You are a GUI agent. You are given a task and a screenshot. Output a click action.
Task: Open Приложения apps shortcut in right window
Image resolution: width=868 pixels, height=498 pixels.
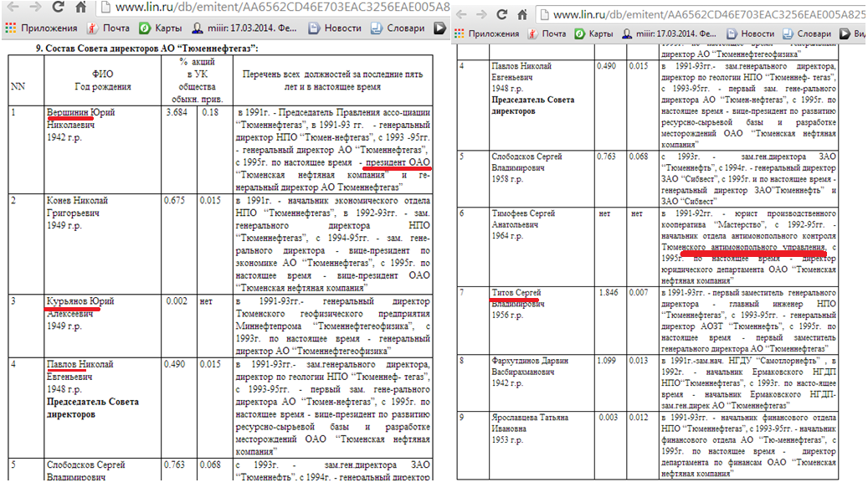pos(486,33)
